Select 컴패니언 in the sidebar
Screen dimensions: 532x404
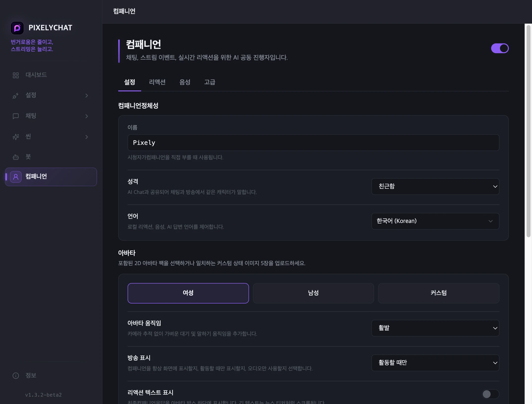click(51, 177)
